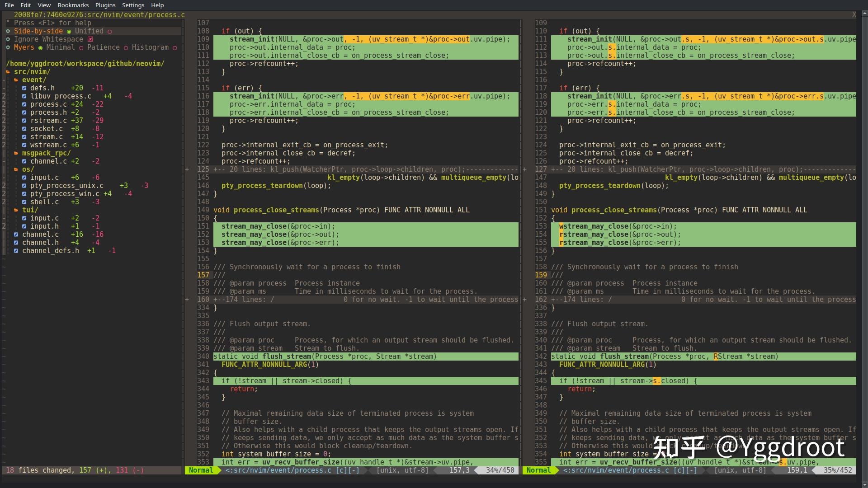Image resolution: width=868 pixels, height=488 pixels.
Task: Click the modified-file icon beside rstream.c
Action: (x=24, y=121)
